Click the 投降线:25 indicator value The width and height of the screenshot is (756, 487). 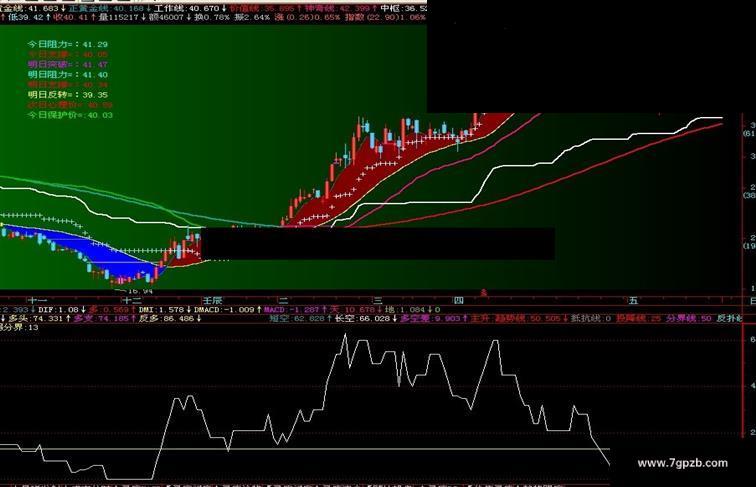639,319
